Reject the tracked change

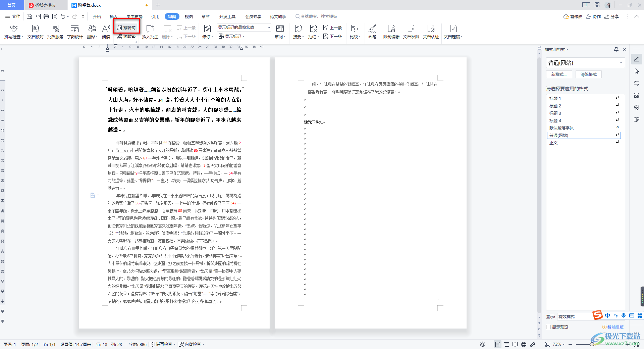click(x=314, y=29)
